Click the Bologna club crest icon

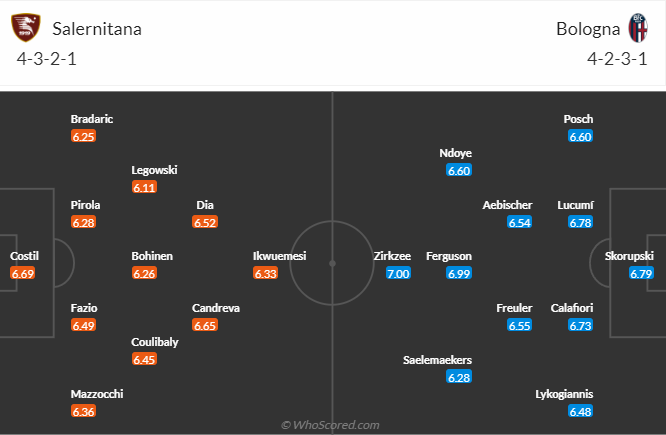click(x=637, y=27)
